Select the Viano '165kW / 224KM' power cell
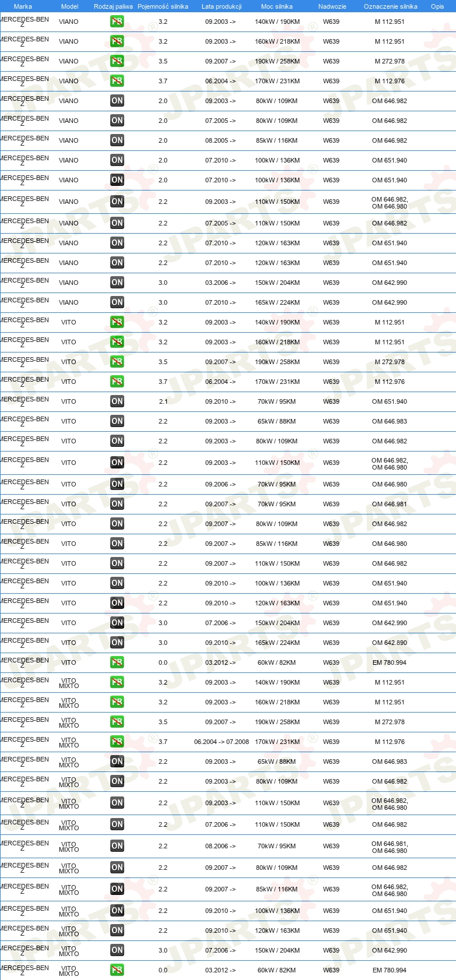Viewport: 456px width, 980px height. pyautogui.click(x=277, y=302)
